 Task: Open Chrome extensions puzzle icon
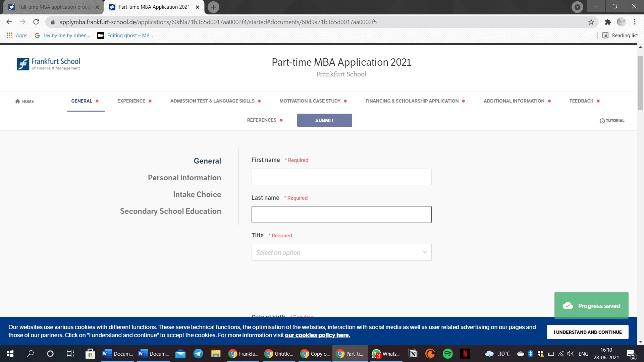click(608, 22)
